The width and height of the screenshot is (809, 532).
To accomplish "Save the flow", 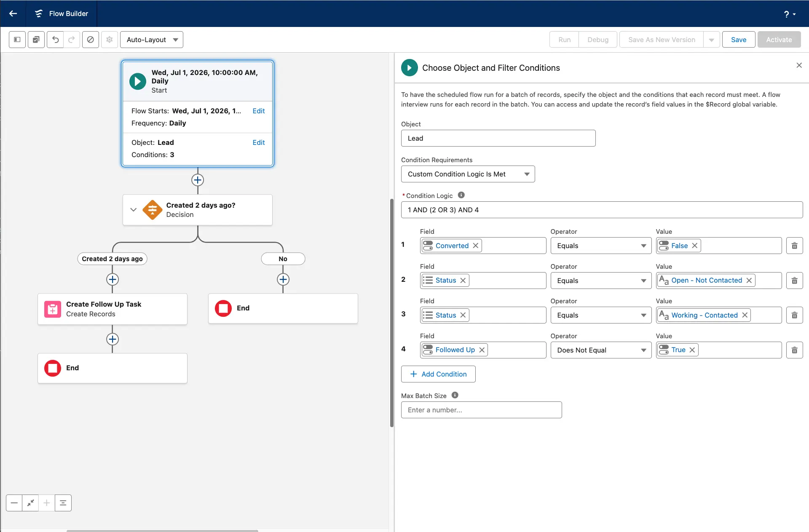I will click(x=739, y=40).
